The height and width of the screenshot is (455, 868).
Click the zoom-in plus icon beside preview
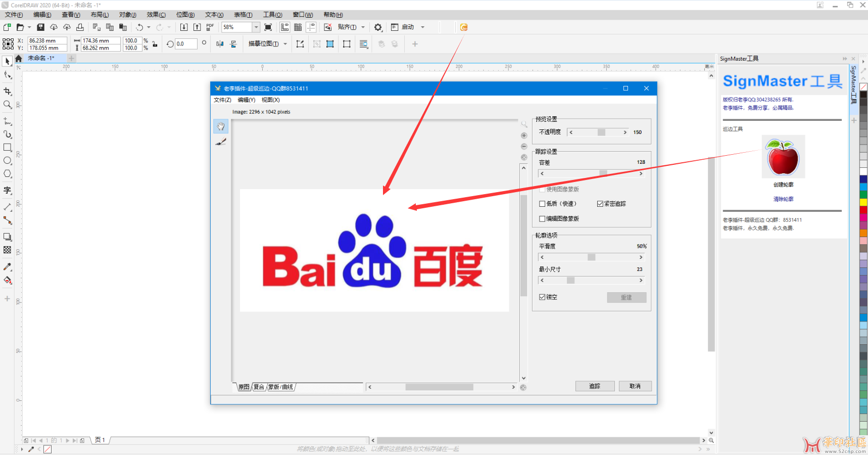[524, 135]
